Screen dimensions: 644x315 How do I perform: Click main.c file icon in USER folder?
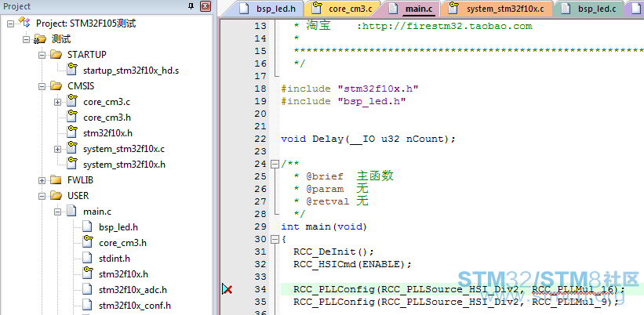tap(72, 212)
